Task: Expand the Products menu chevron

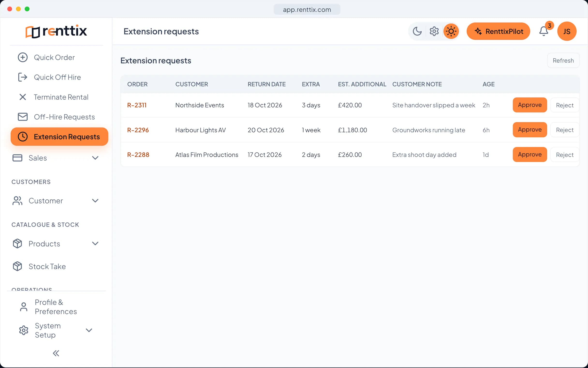Action: pos(95,244)
